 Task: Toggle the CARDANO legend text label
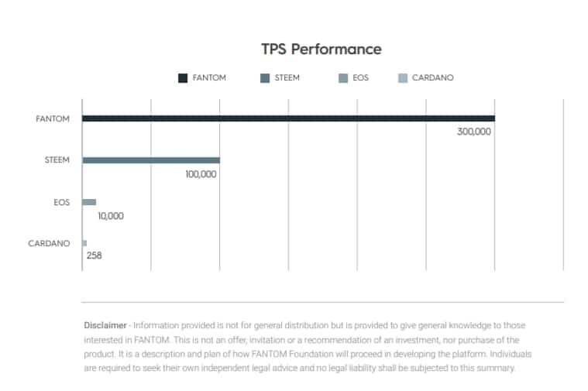(x=432, y=78)
